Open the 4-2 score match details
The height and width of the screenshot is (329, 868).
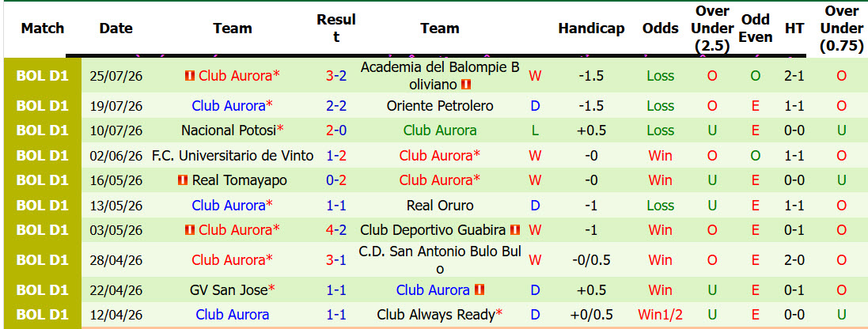336,230
